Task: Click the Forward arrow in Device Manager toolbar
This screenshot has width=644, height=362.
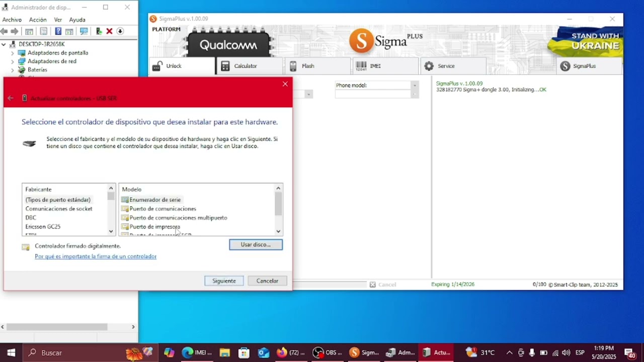Action: 15,31
